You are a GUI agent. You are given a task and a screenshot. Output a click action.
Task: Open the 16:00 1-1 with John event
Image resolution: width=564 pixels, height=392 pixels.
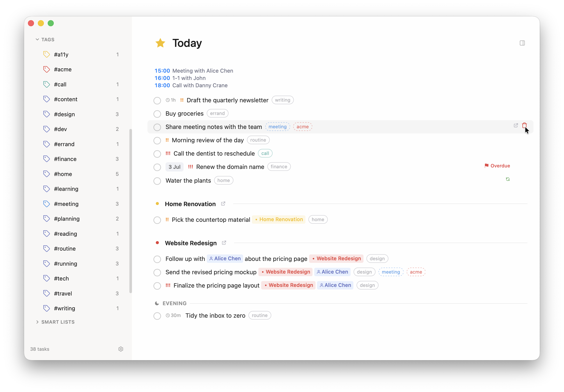point(180,78)
